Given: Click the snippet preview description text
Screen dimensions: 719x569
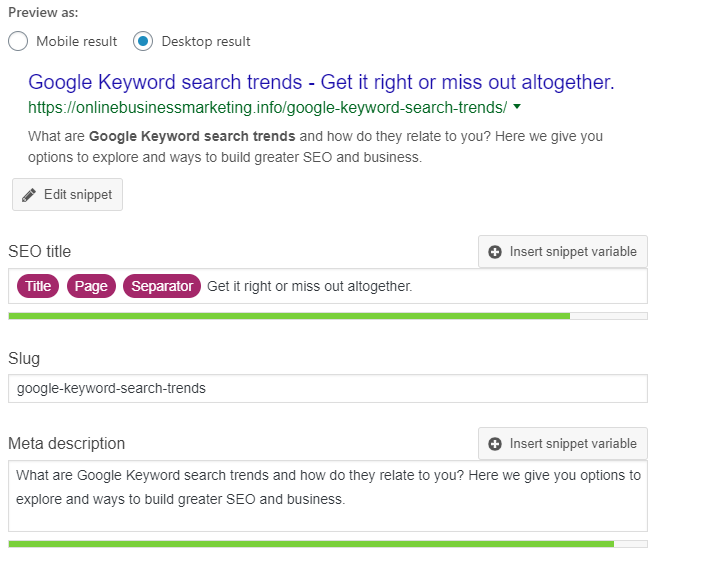Looking at the screenshot, I should [315, 147].
